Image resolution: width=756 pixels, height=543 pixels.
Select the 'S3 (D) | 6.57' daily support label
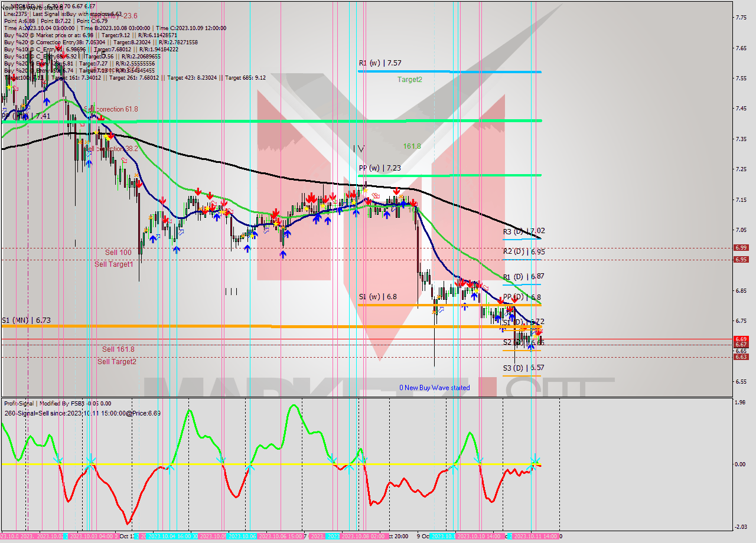pyautogui.click(x=524, y=368)
